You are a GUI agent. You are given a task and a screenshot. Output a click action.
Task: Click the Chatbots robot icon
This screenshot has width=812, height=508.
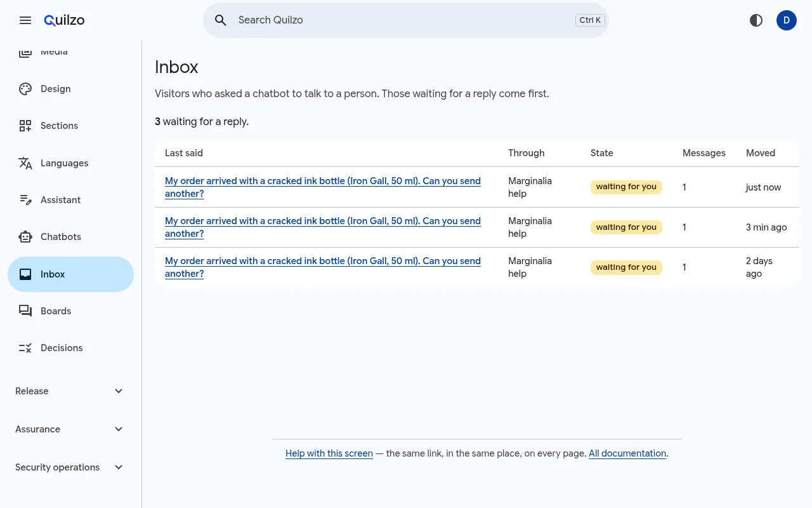pyautogui.click(x=25, y=237)
